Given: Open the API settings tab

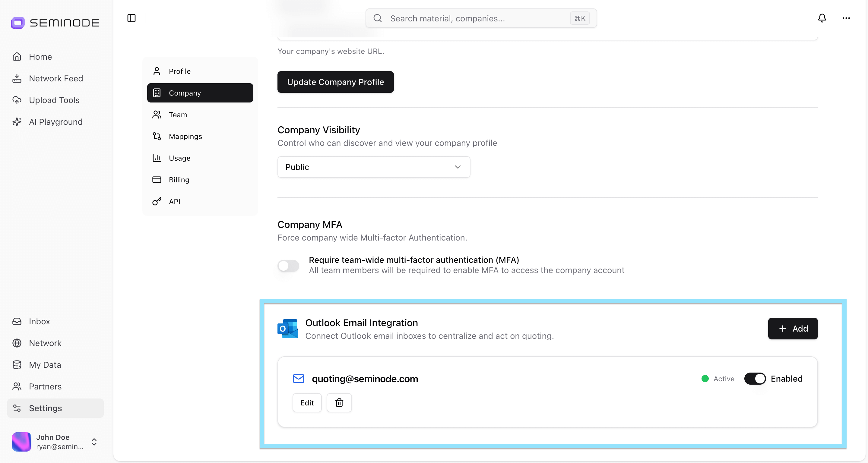Looking at the screenshot, I should 174,201.
